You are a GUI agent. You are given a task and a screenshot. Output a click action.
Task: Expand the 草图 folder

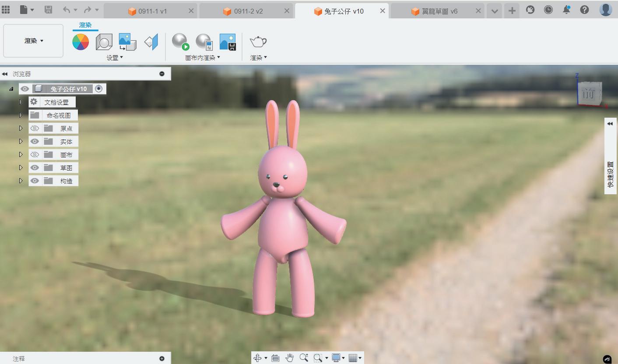[21, 168]
